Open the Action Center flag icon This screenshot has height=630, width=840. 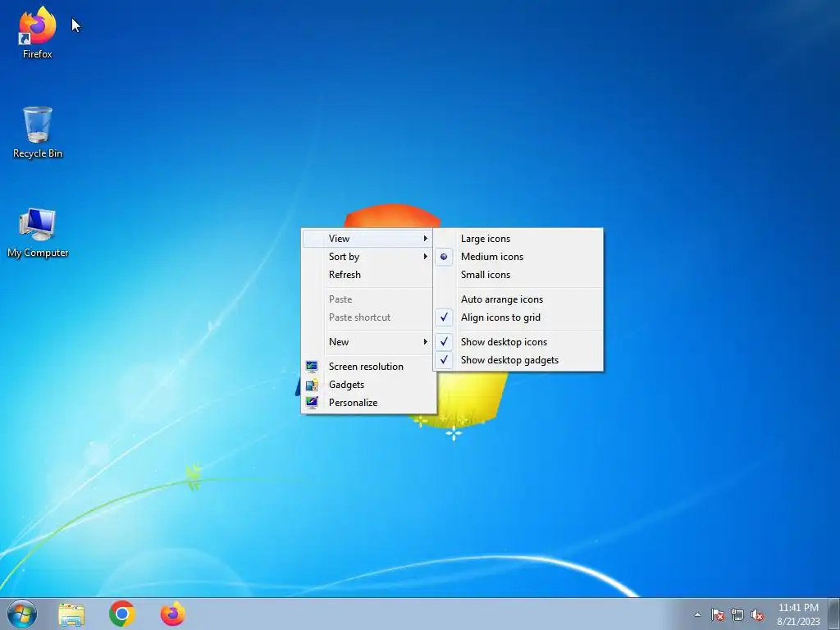[718, 614]
